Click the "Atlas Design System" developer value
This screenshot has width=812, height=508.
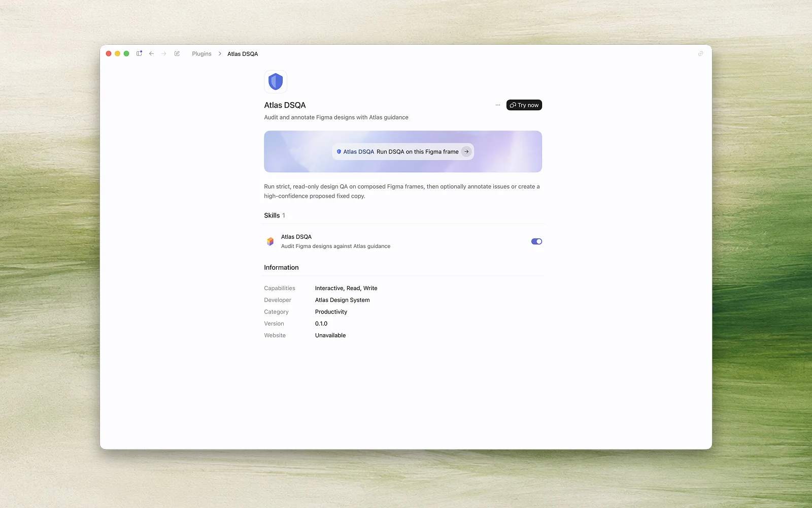(x=343, y=300)
